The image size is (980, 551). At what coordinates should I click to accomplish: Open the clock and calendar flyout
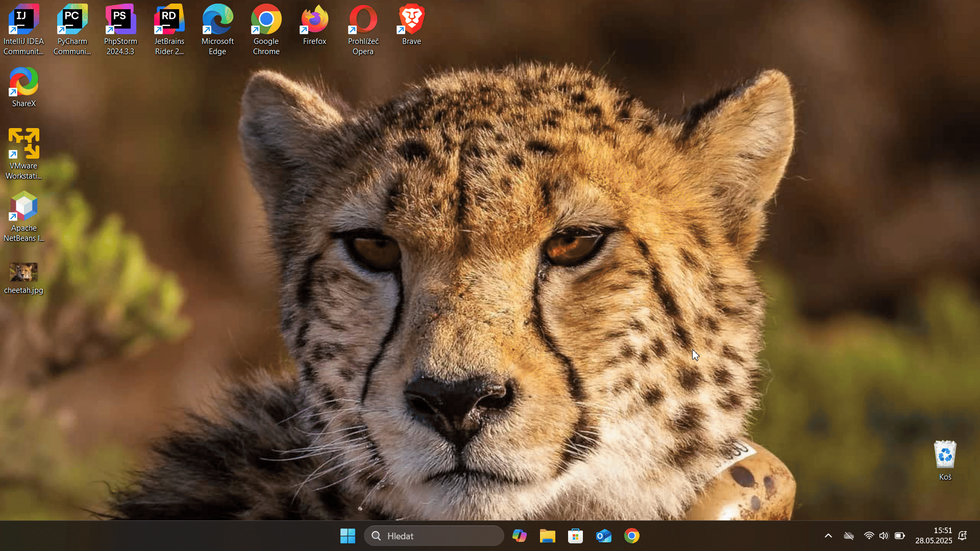coord(934,536)
